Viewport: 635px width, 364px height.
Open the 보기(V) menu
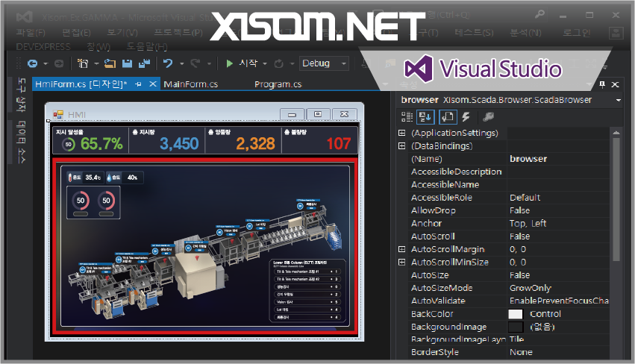point(122,32)
